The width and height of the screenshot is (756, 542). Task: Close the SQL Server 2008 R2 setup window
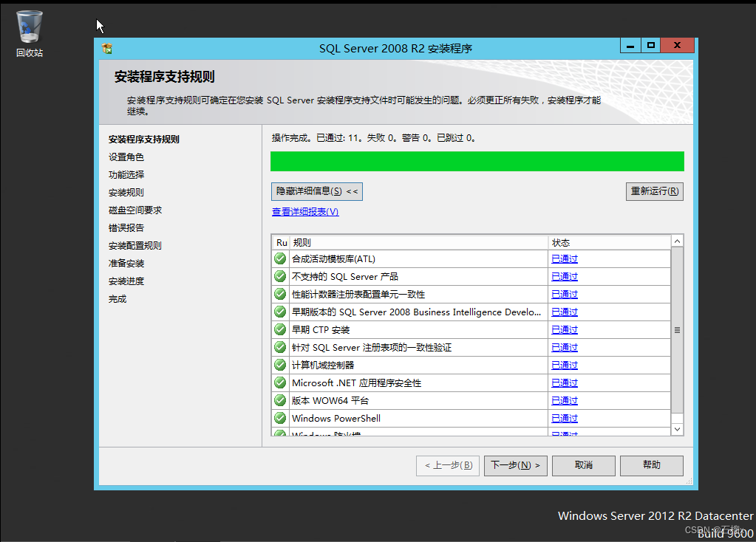tap(678, 45)
